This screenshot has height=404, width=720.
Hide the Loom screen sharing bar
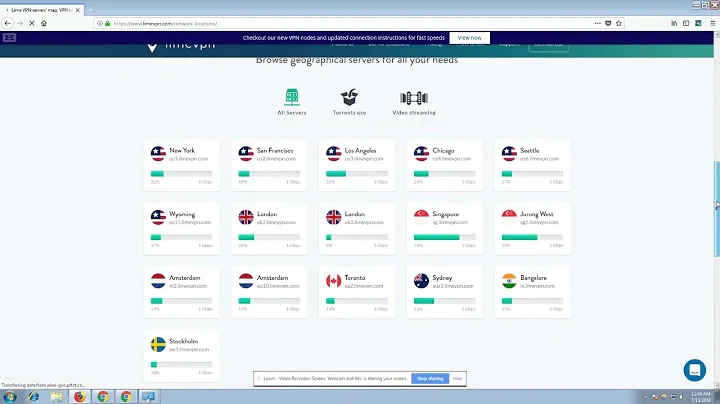pos(457,378)
